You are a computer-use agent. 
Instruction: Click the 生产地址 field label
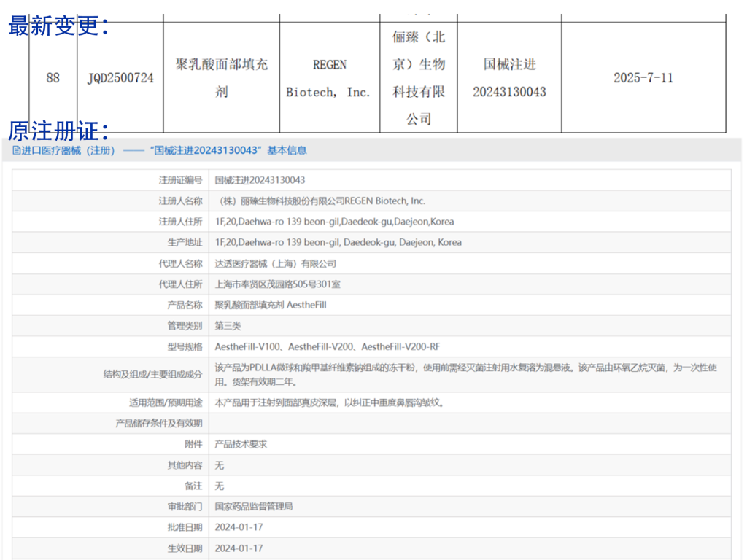pos(185,242)
